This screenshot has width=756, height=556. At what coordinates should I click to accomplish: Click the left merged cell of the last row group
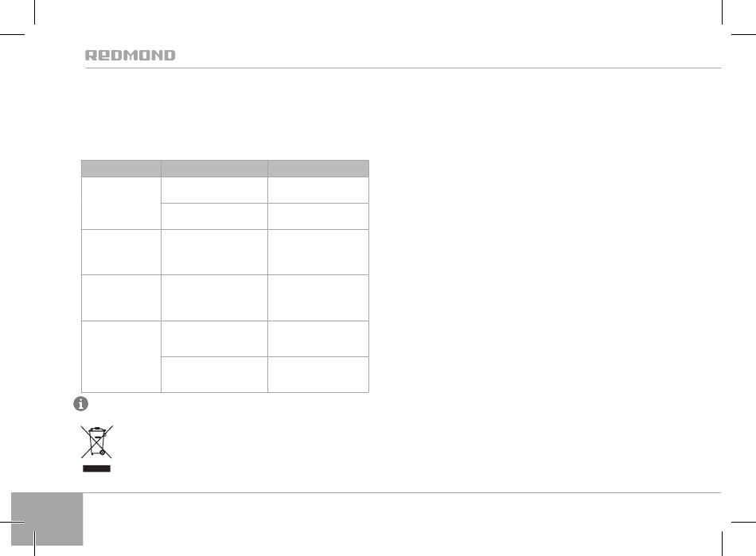(121, 356)
